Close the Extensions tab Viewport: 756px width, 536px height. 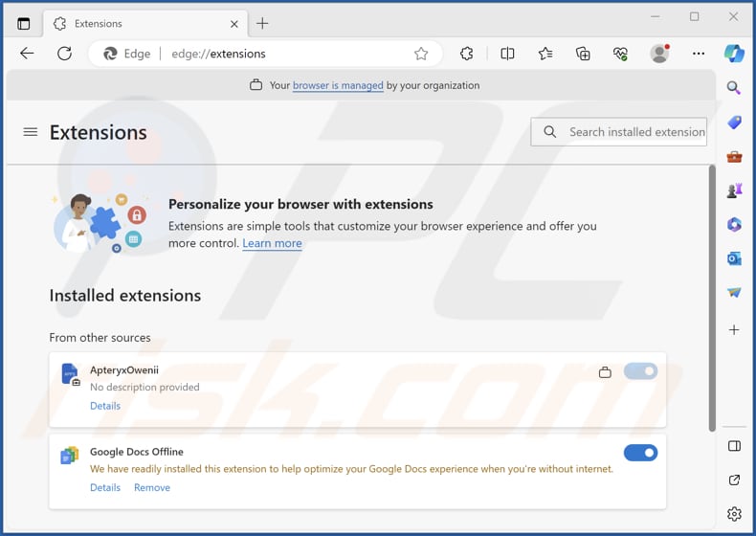coord(233,24)
